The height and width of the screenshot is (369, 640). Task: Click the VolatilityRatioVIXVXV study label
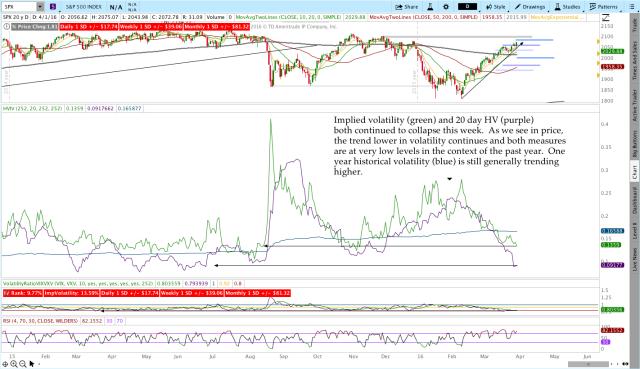click(78, 283)
